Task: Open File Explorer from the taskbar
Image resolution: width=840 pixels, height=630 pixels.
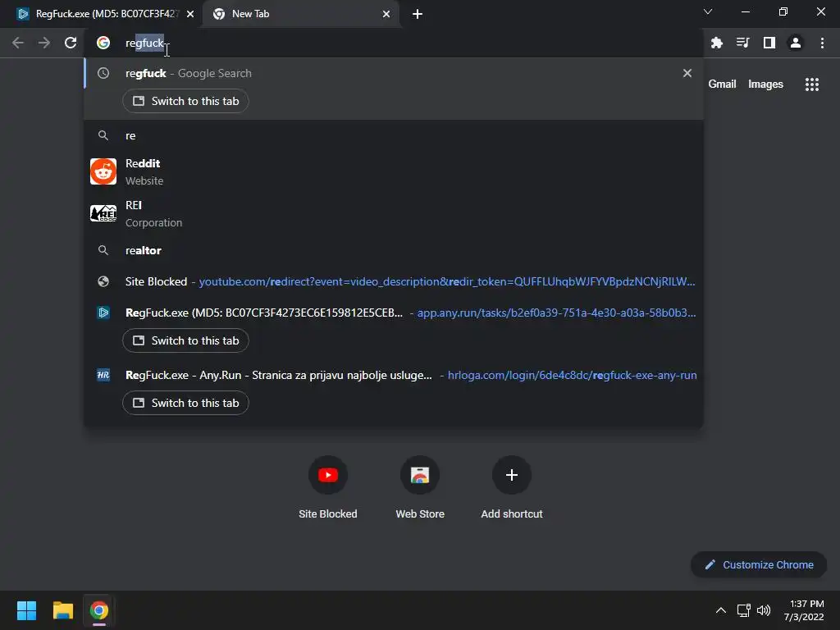Action: click(x=62, y=610)
